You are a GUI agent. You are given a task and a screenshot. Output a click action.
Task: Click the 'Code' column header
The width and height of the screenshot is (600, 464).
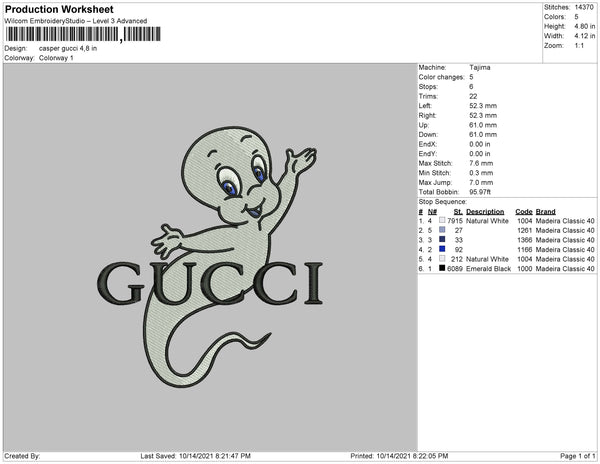(524, 212)
